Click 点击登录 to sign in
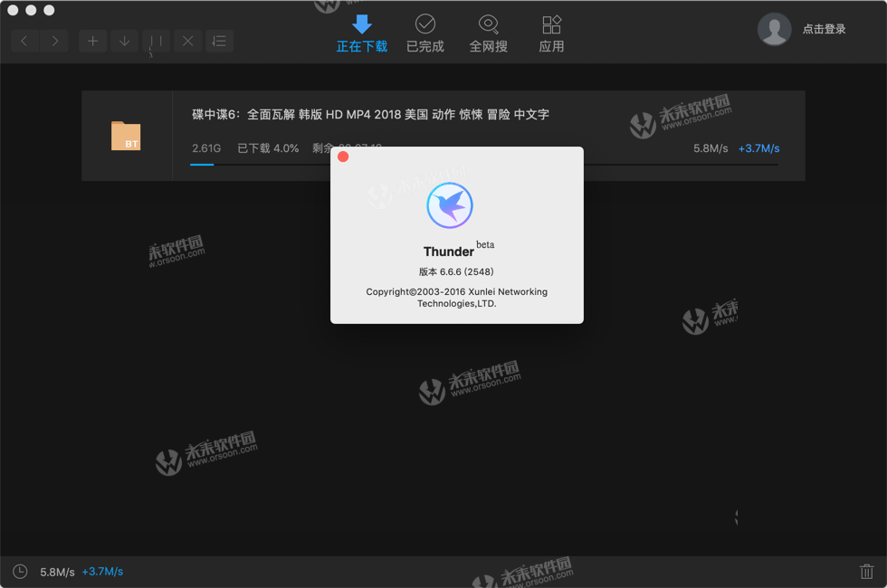This screenshot has width=887, height=588. pos(824,29)
